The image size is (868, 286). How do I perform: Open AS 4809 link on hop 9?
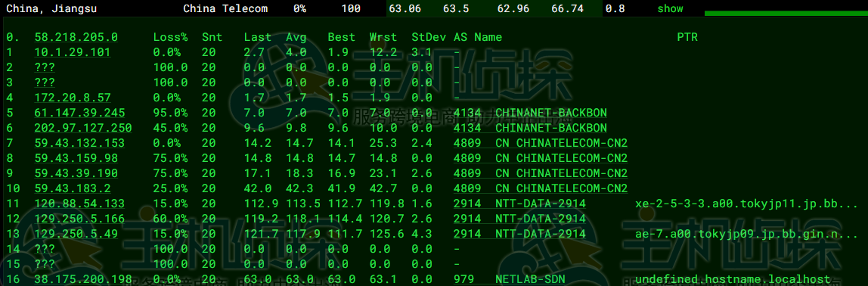(541, 173)
